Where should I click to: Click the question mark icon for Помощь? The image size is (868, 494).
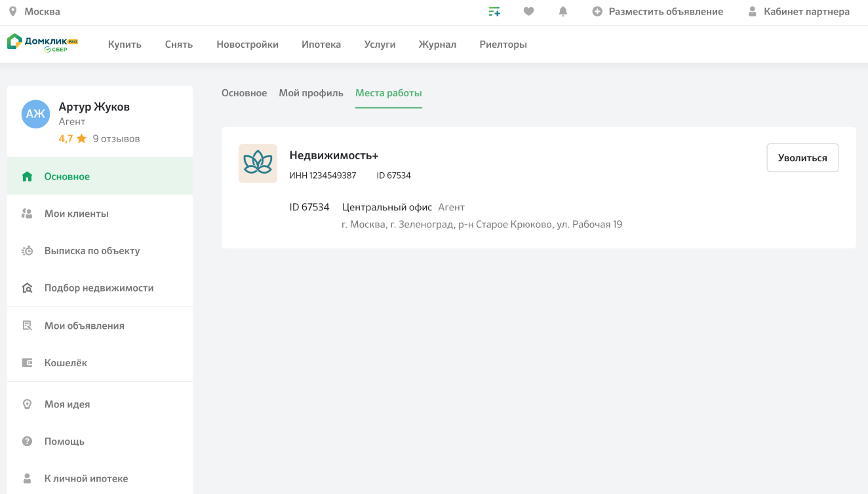click(27, 442)
